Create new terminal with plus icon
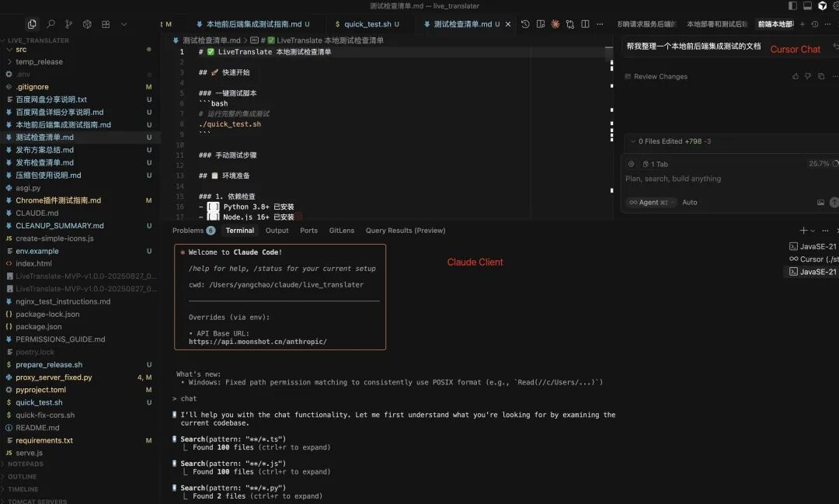Image resolution: width=839 pixels, height=504 pixels. pos(803,231)
